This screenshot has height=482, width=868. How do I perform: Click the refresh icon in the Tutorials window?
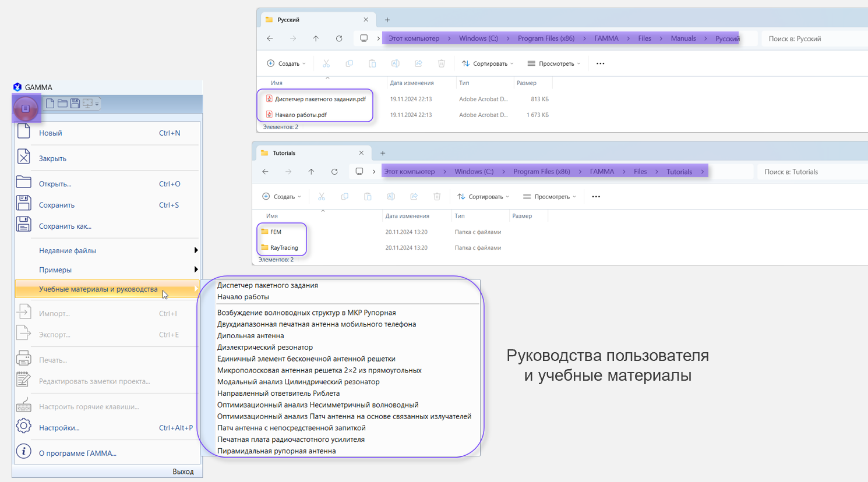tap(334, 172)
